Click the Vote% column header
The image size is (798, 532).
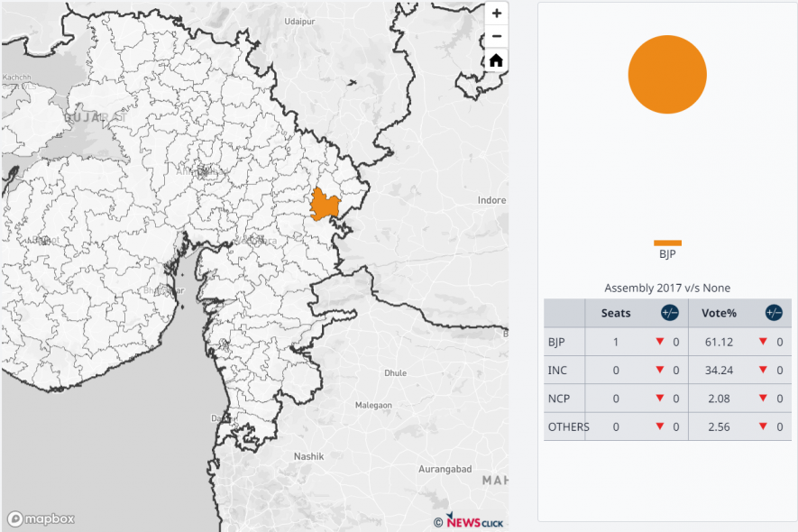tap(719, 313)
